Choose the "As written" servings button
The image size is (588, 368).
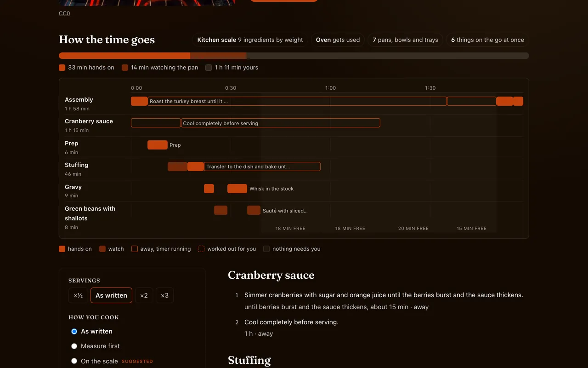(111, 295)
